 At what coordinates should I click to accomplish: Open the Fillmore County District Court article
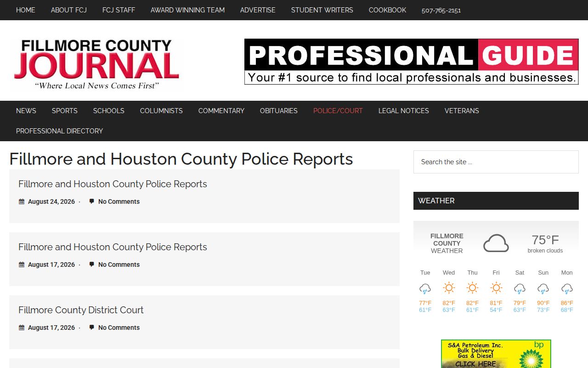pyautogui.click(x=81, y=310)
